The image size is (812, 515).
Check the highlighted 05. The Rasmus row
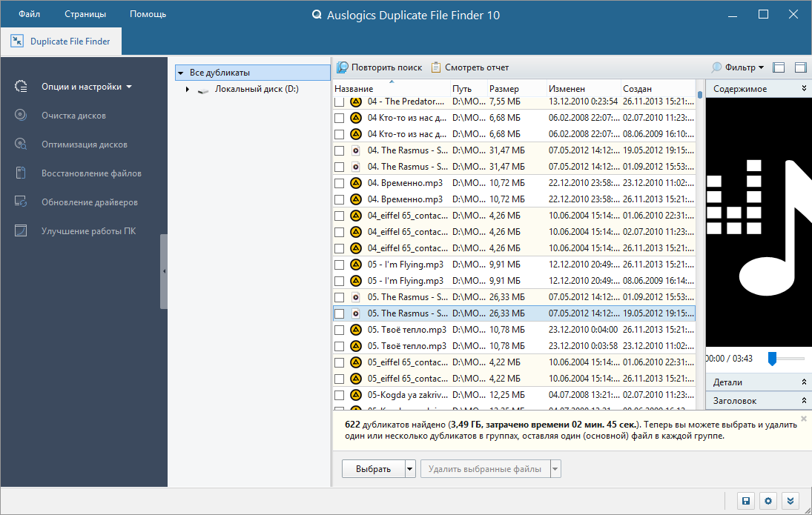[x=339, y=313]
